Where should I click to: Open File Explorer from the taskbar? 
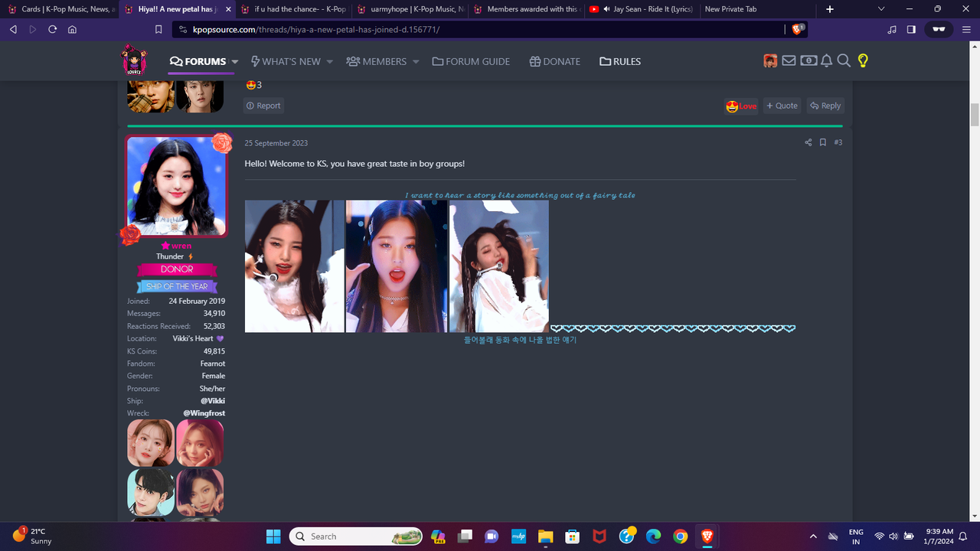tap(545, 536)
